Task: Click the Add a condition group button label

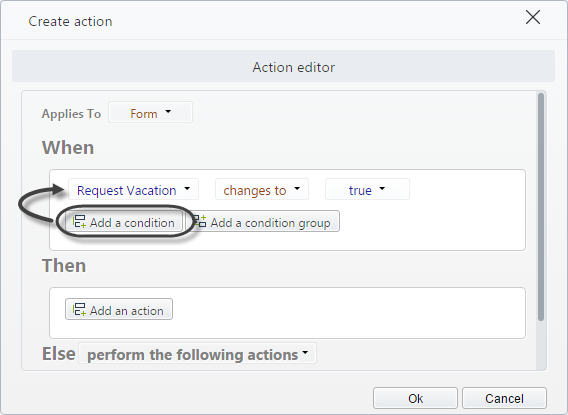Action: (x=270, y=223)
